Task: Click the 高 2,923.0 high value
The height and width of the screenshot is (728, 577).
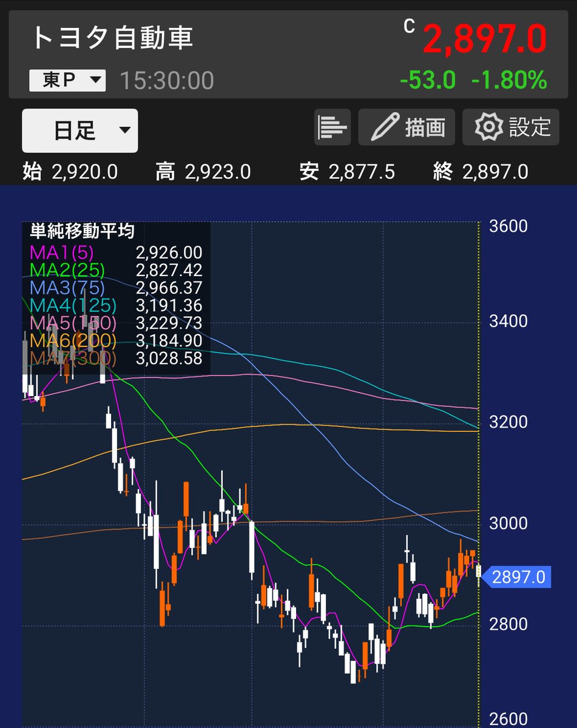Action: pyautogui.click(x=203, y=172)
